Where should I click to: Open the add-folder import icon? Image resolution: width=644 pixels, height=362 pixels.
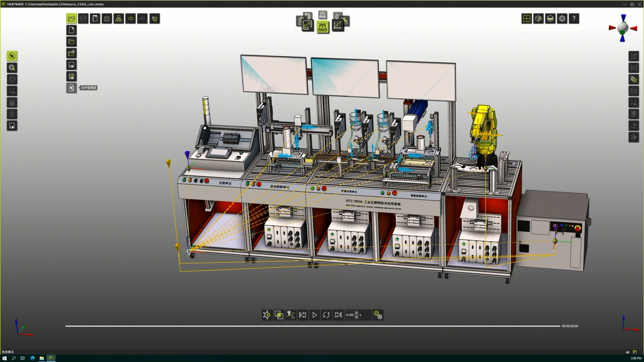pos(71,53)
